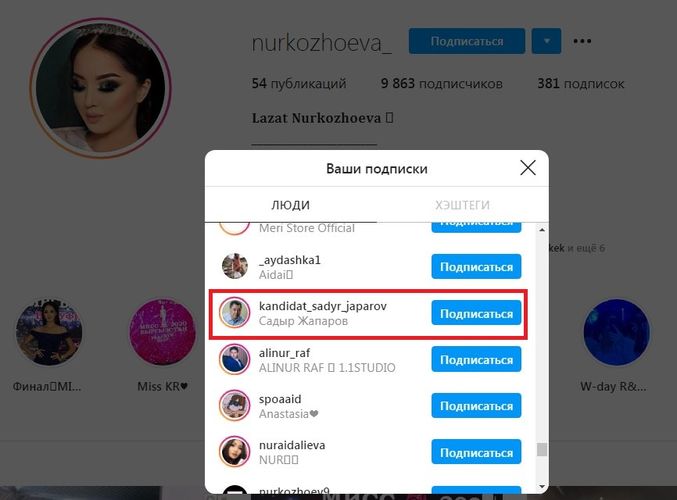The height and width of the screenshot is (500, 677).
Task: Open kandidat_sadyr_japarov avatar
Action: tap(234, 313)
